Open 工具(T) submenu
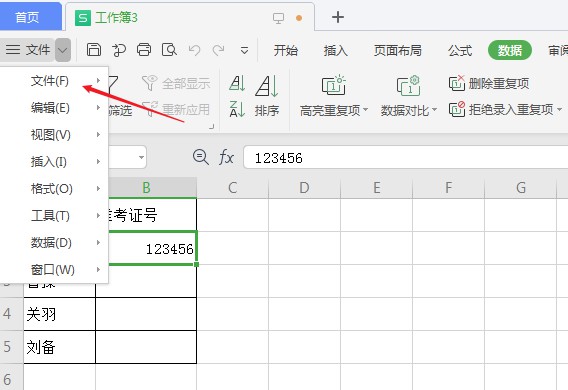 [54, 216]
